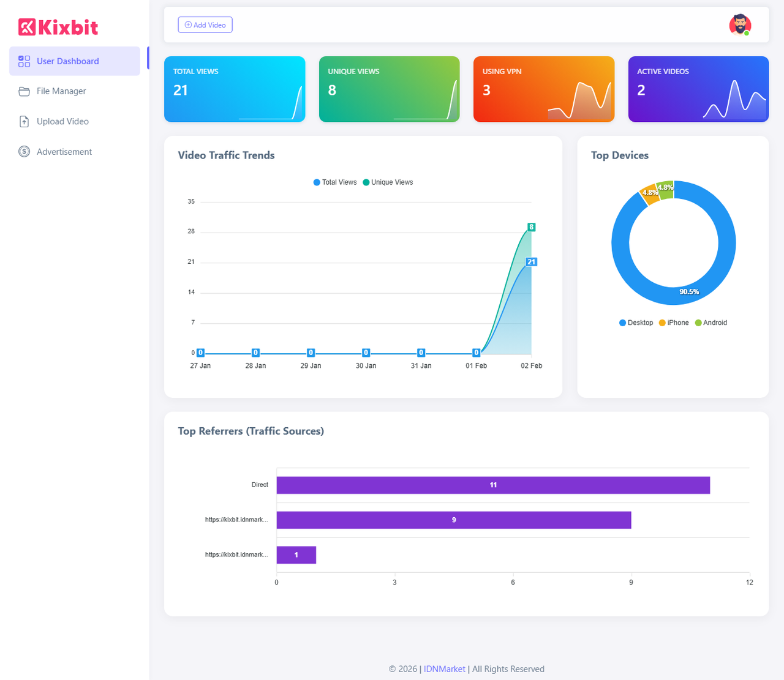The width and height of the screenshot is (784, 680).
Task: Toggle Android legend item in Top Devices
Action: click(x=711, y=323)
